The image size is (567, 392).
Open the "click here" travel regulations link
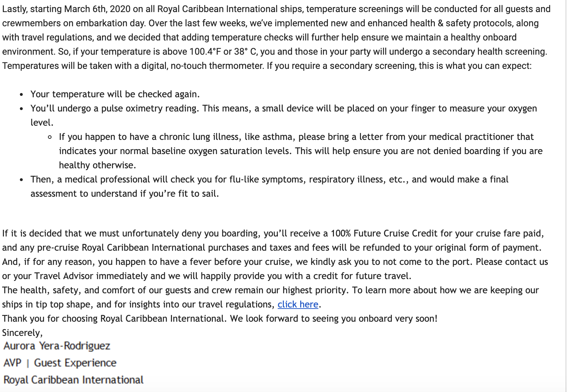(x=298, y=304)
